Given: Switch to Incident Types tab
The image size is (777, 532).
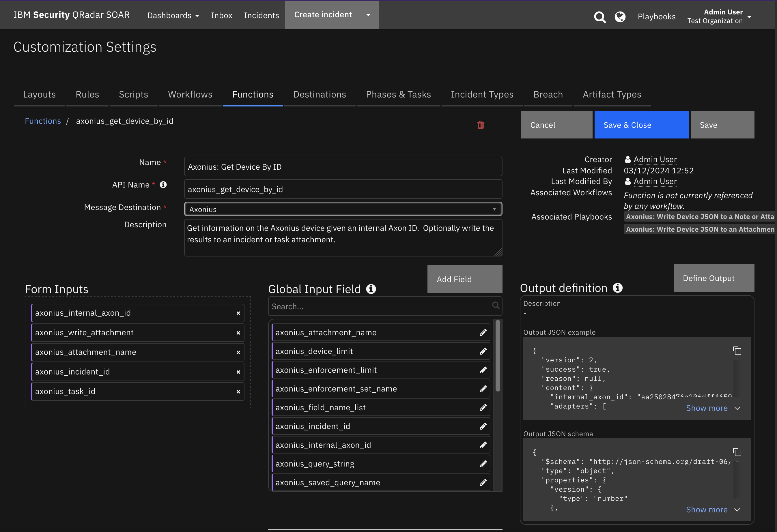Looking at the screenshot, I should click(x=482, y=95).
